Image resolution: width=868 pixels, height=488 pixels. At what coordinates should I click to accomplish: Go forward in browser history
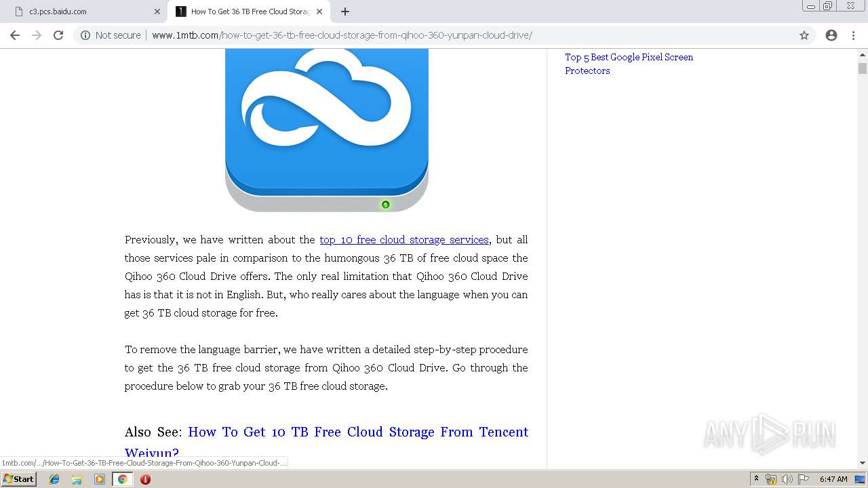37,35
